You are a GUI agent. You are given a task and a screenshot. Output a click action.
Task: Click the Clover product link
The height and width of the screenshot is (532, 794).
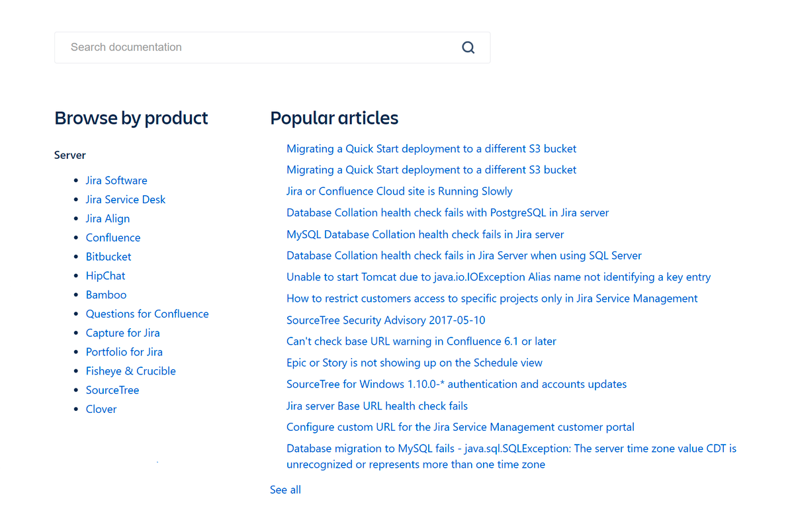[101, 410]
